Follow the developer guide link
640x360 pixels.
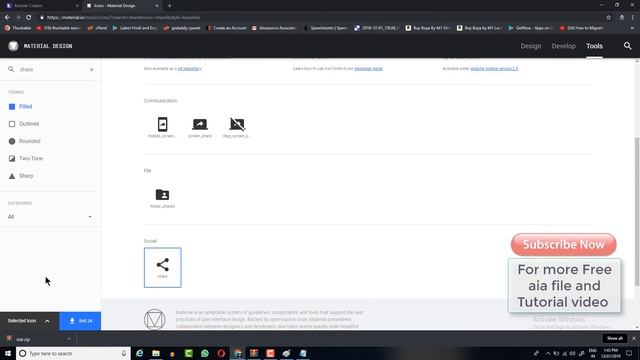(368, 69)
